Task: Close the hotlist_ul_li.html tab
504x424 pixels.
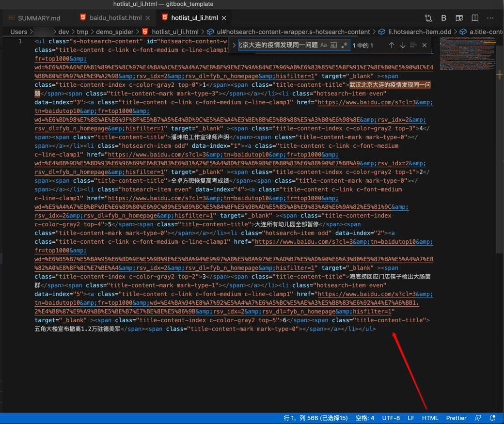Action: (x=224, y=18)
